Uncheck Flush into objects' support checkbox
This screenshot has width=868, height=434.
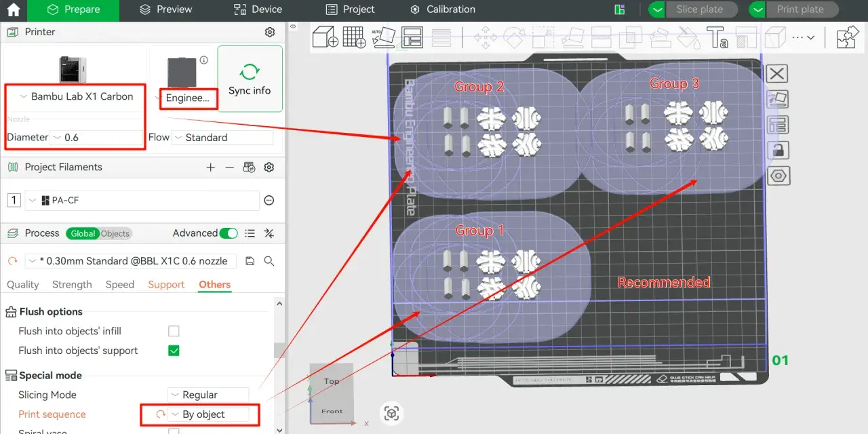point(174,351)
